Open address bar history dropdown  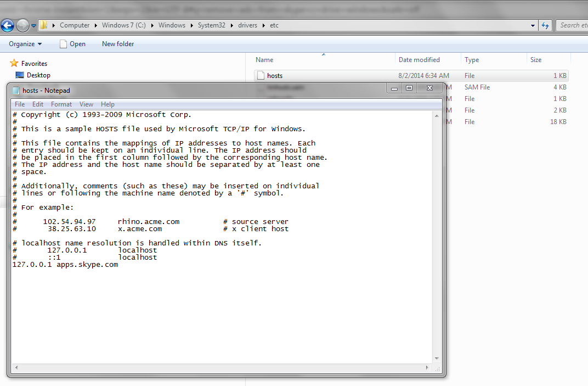pyautogui.click(x=533, y=26)
